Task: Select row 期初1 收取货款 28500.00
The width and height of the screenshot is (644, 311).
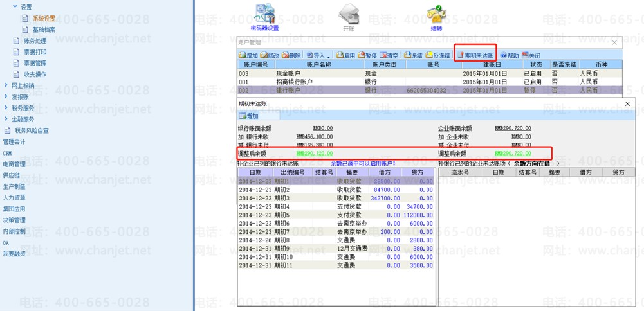Action: coord(336,181)
